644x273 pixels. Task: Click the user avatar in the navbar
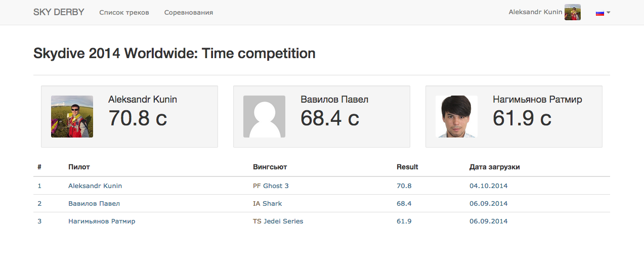pyautogui.click(x=572, y=12)
